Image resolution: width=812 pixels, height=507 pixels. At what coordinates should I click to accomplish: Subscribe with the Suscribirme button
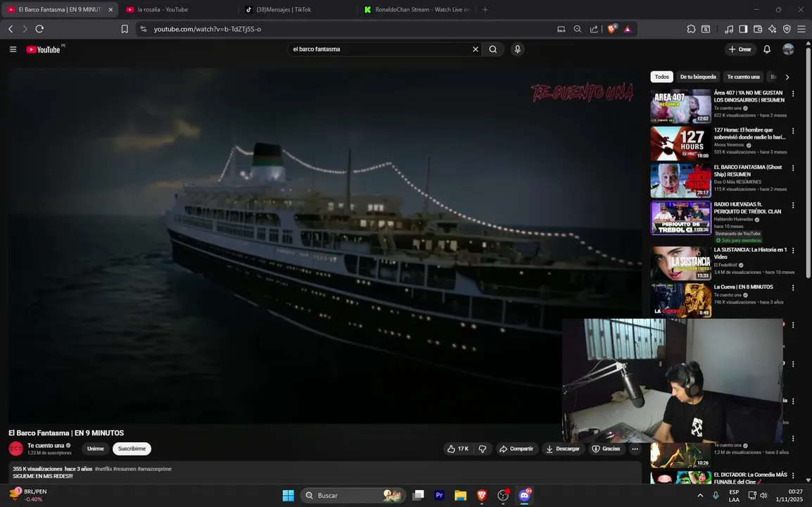click(132, 449)
